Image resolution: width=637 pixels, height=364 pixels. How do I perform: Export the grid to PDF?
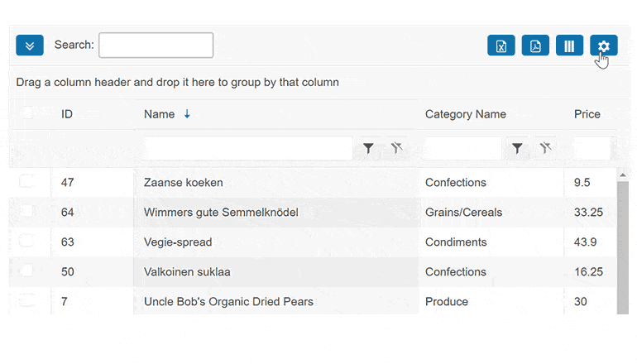pyautogui.click(x=535, y=45)
